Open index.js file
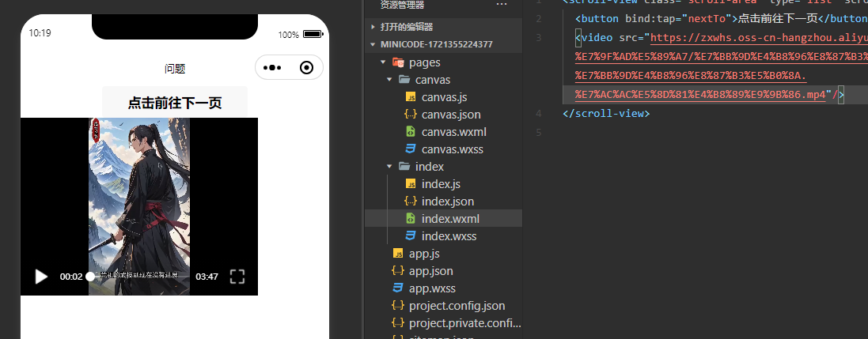 tap(443, 184)
